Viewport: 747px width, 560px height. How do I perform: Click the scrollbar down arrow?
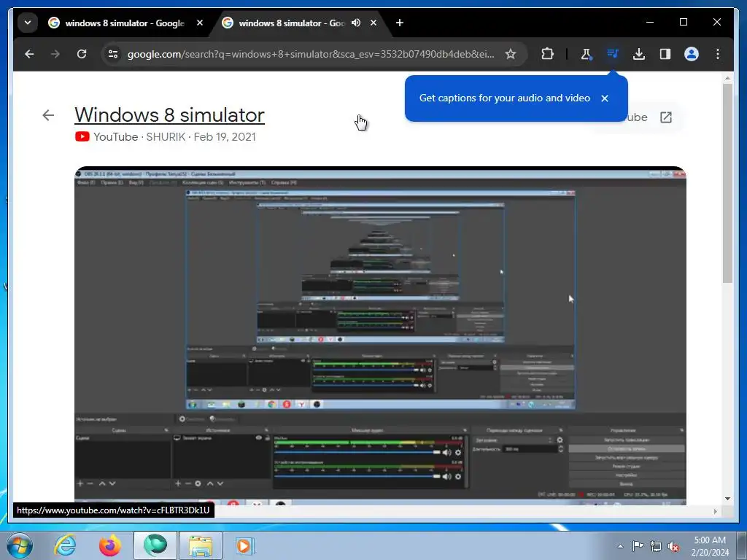click(727, 499)
